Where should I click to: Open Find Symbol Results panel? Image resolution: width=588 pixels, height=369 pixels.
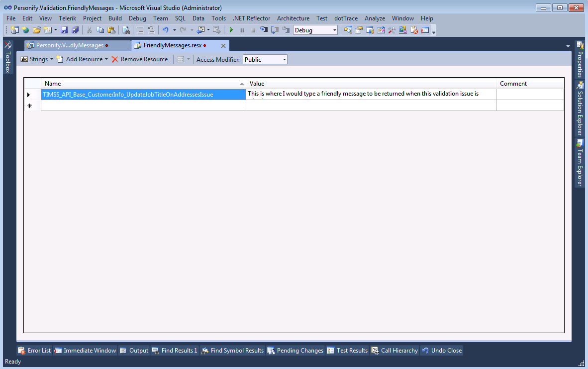click(x=233, y=350)
